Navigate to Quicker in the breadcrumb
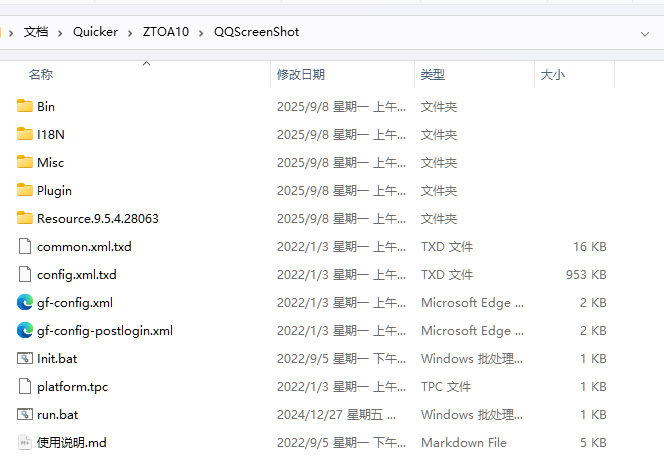 click(95, 32)
